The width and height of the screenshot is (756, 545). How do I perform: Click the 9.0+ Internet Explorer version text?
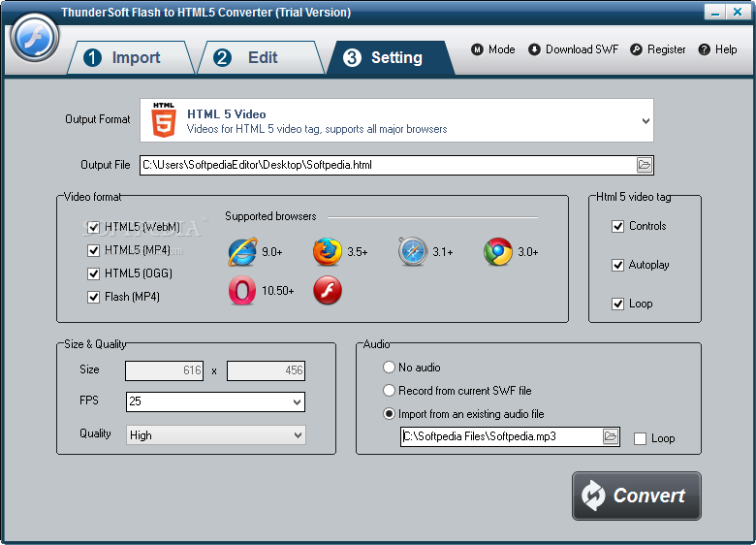tap(272, 252)
